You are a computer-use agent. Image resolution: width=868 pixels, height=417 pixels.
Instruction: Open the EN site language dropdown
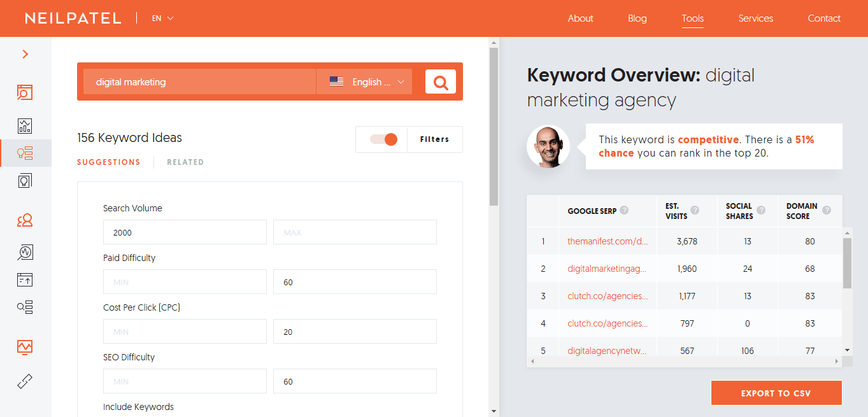162,18
